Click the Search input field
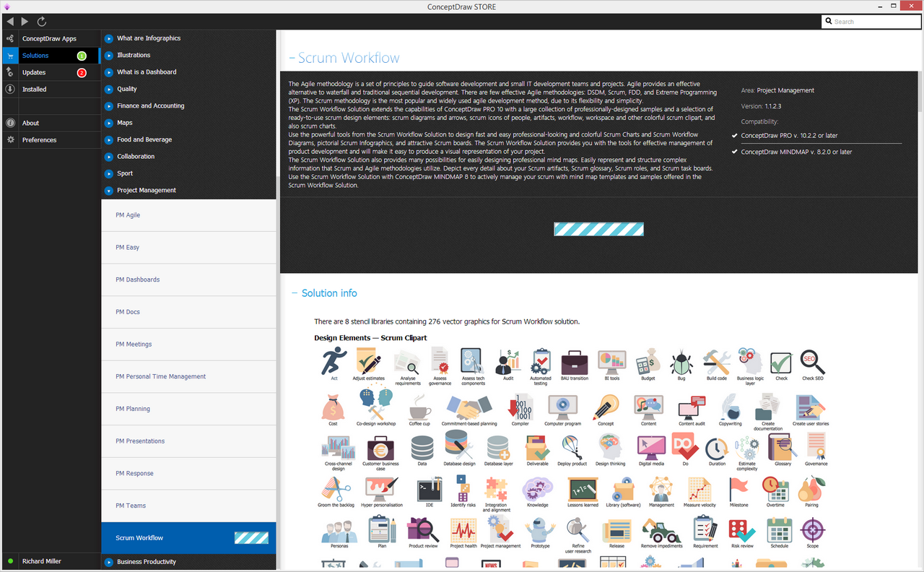Image resolution: width=924 pixels, height=572 pixels. click(x=872, y=22)
